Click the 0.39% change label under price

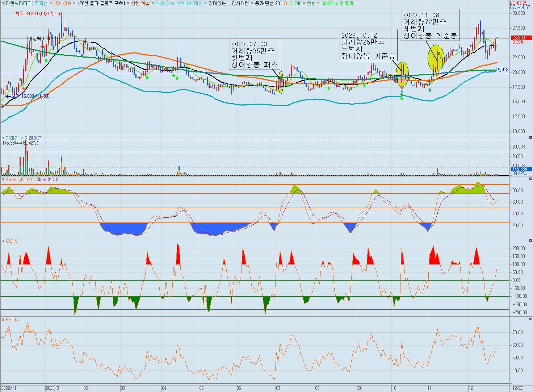(518, 42)
